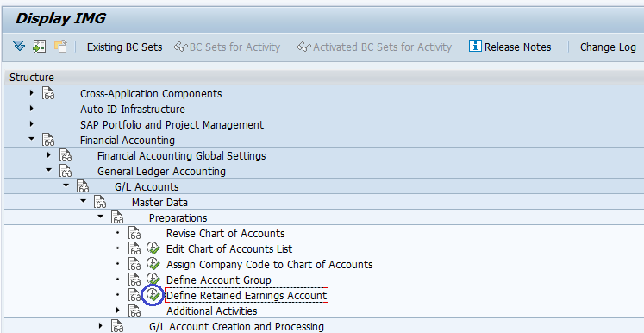Open documentation icon for Assign Company Code row
This screenshot has width=644, height=333.
pos(134,264)
